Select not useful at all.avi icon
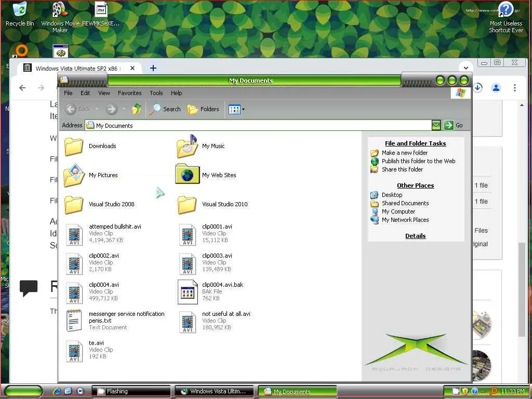 point(188,322)
